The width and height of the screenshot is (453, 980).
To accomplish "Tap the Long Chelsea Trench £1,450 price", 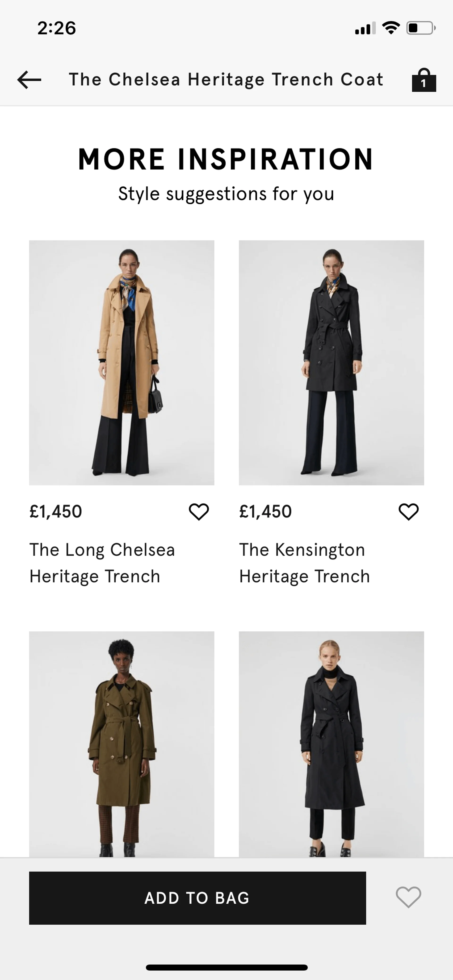I will click(56, 511).
